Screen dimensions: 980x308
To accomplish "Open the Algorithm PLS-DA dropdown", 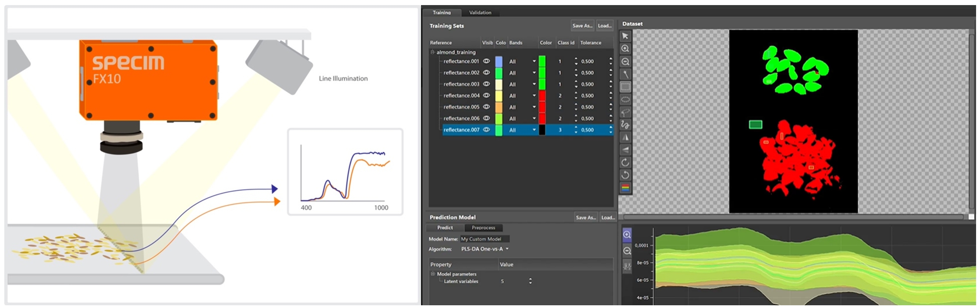I will [485, 249].
